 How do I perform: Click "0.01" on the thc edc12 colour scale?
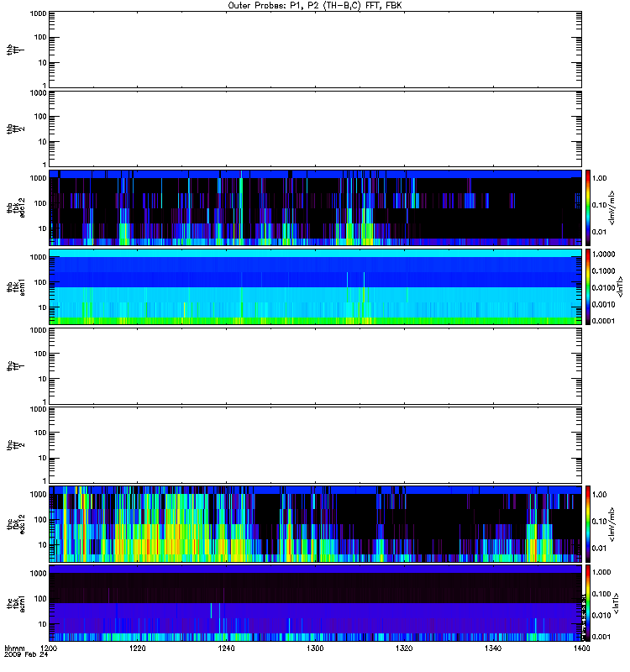[x=599, y=549]
